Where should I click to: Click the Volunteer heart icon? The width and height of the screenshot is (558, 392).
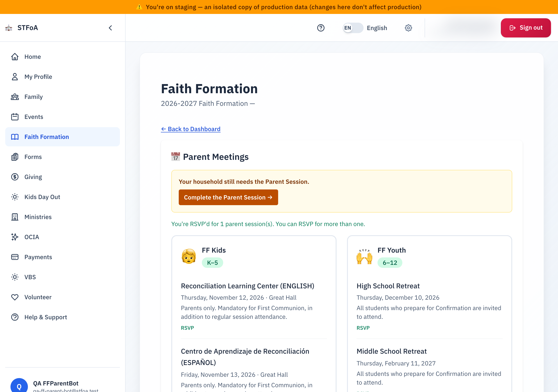(x=15, y=297)
